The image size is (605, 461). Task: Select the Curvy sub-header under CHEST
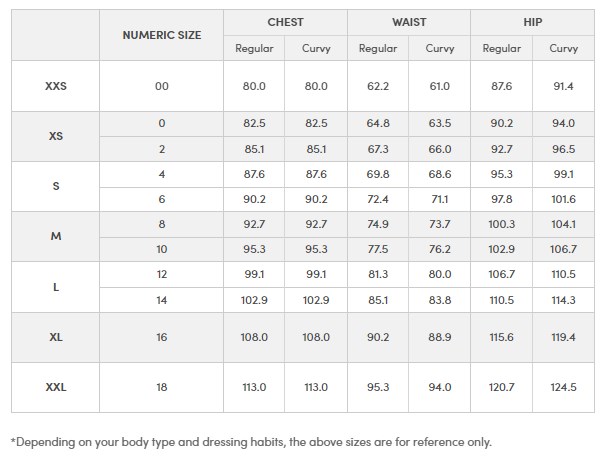pos(316,48)
